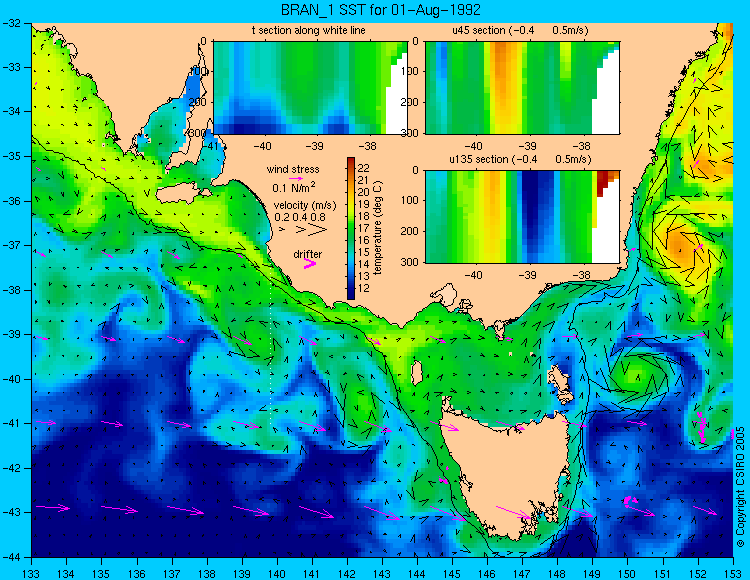Click the main map latitude label "-32"
Viewport: 750px width, 580px height.
coord(10,22)
